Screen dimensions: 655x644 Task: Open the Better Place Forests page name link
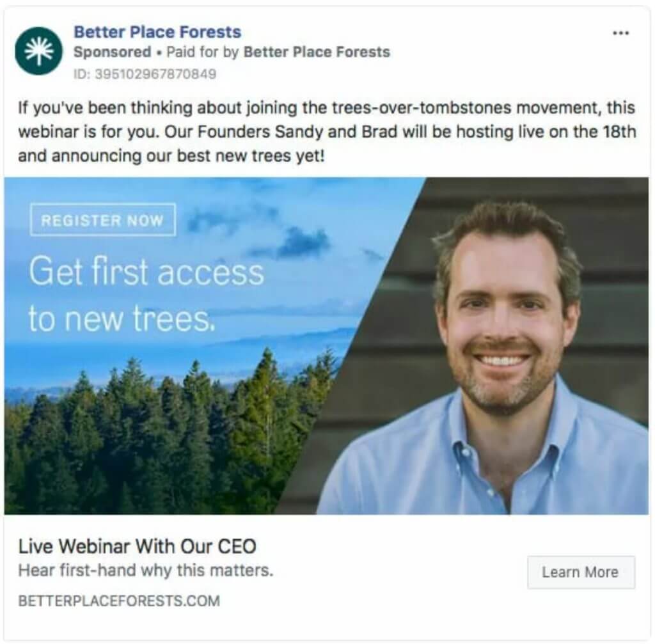point(157,32)
